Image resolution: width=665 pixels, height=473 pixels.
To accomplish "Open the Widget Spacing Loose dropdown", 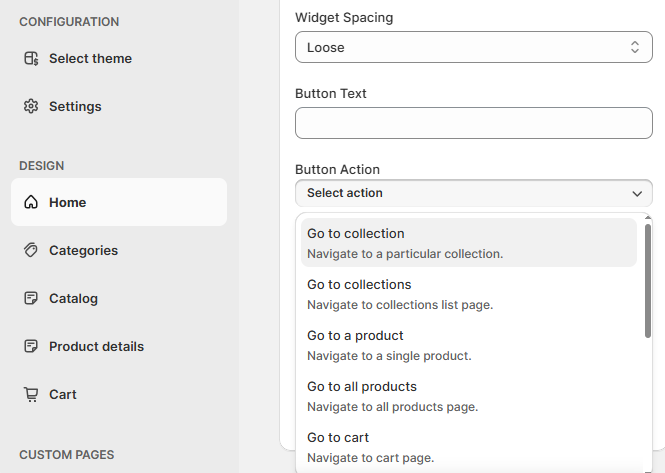I will (474, 47).
